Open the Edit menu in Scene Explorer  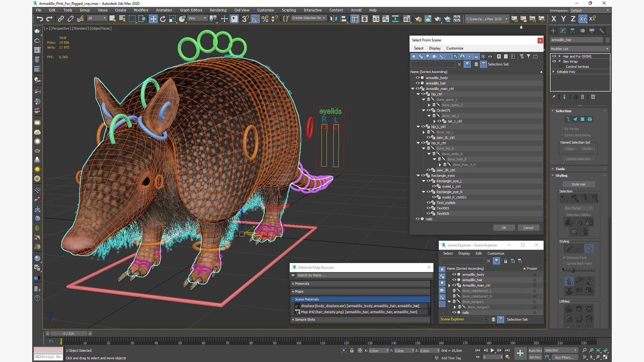[x=479, y=253]
